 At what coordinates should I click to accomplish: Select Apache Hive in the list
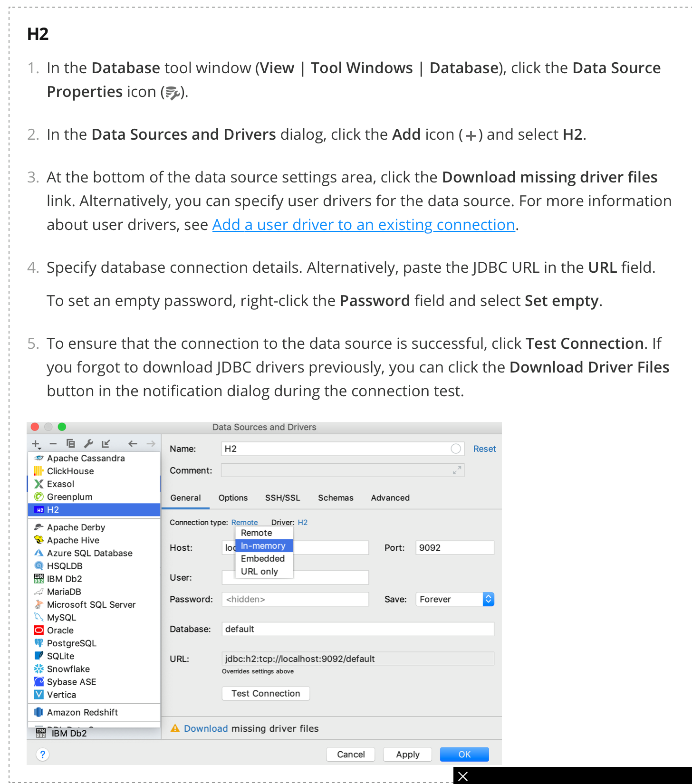94,540
